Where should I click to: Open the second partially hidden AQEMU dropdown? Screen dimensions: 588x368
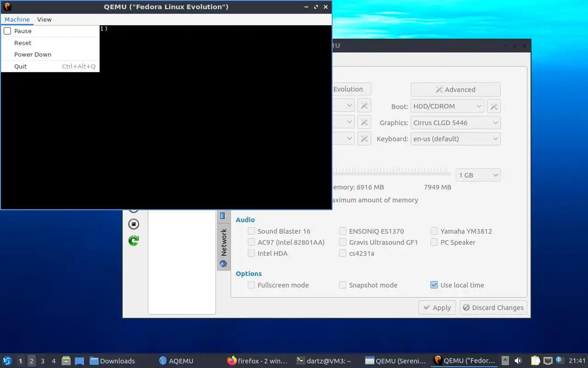pyautogui.click(x=343, y=122)
